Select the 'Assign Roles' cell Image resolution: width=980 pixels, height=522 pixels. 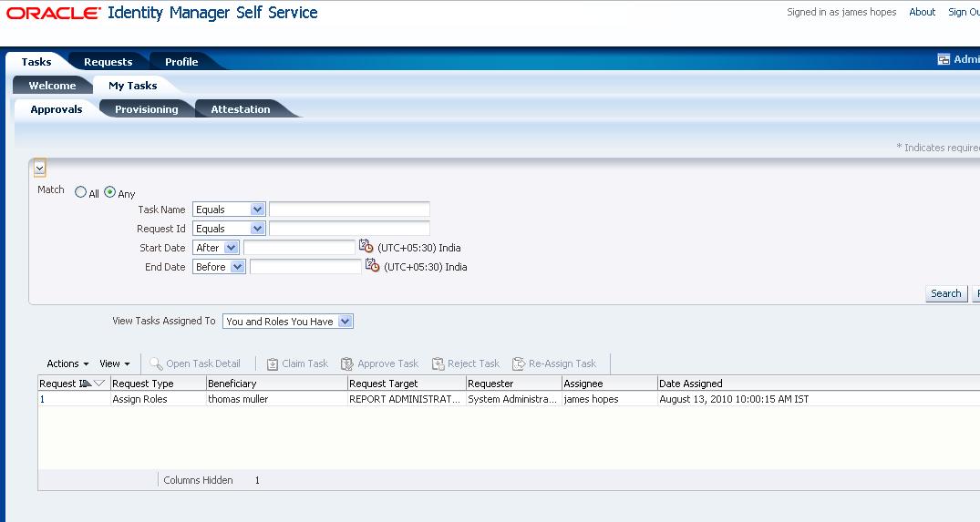[158, 399]
